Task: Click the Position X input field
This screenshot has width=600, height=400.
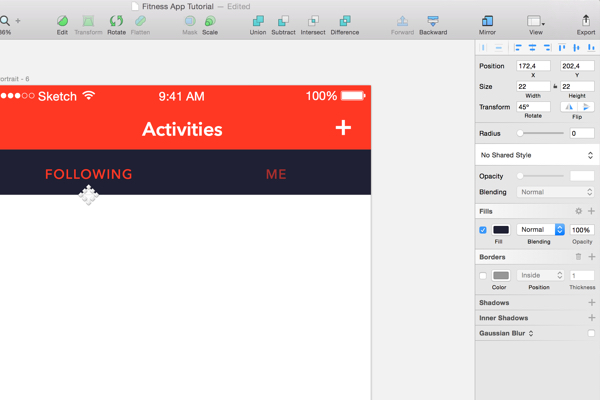Action: 533,66
